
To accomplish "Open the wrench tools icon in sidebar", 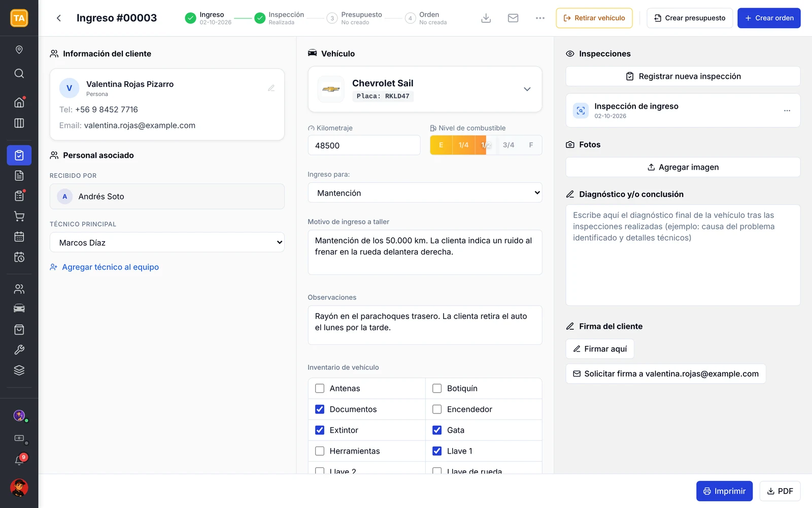I will (19, 350).
